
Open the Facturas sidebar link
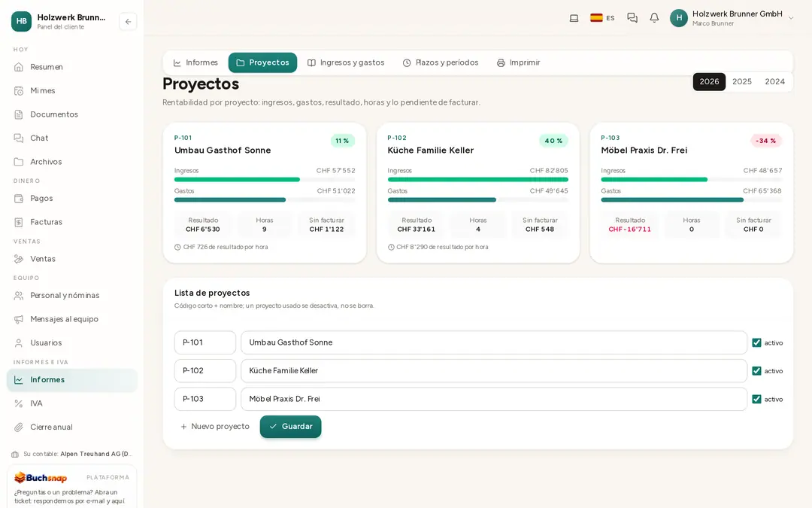pyautogui.click(x=72, y=222)
